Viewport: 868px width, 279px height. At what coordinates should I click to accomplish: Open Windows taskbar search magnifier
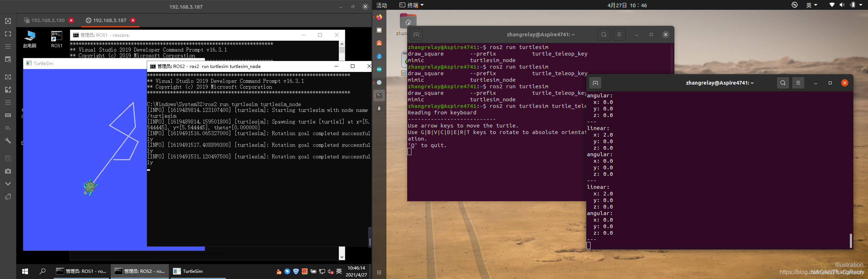(x=42, y=271)
